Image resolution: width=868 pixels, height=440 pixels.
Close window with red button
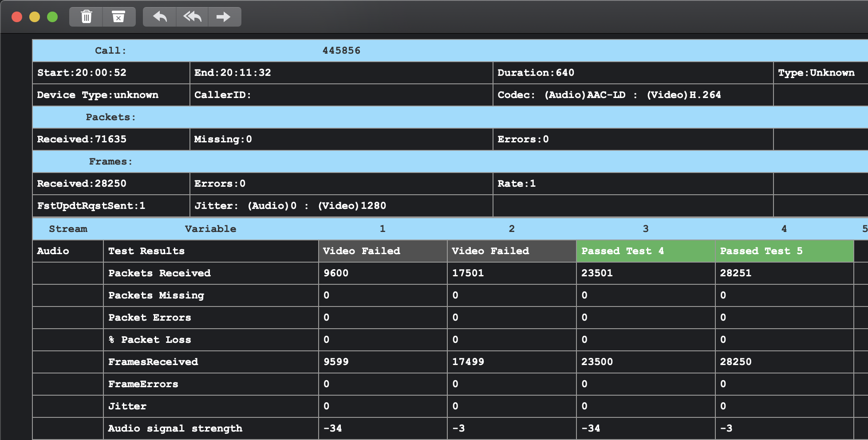(17, 17)
